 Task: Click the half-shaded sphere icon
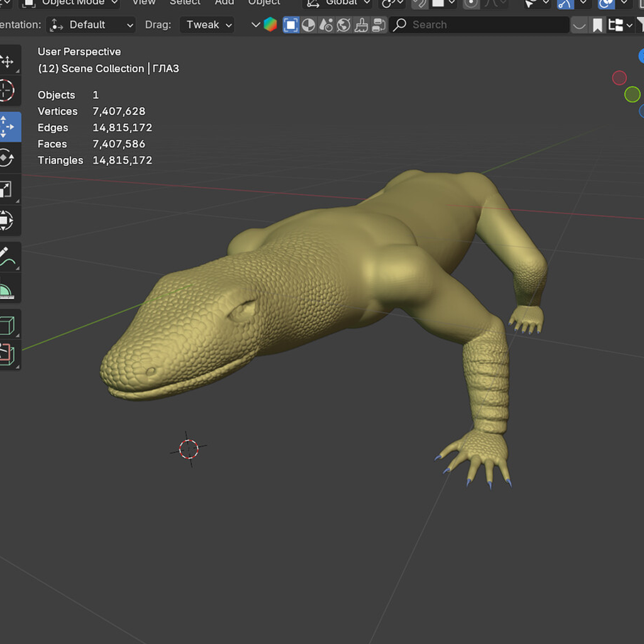[308, 25]
